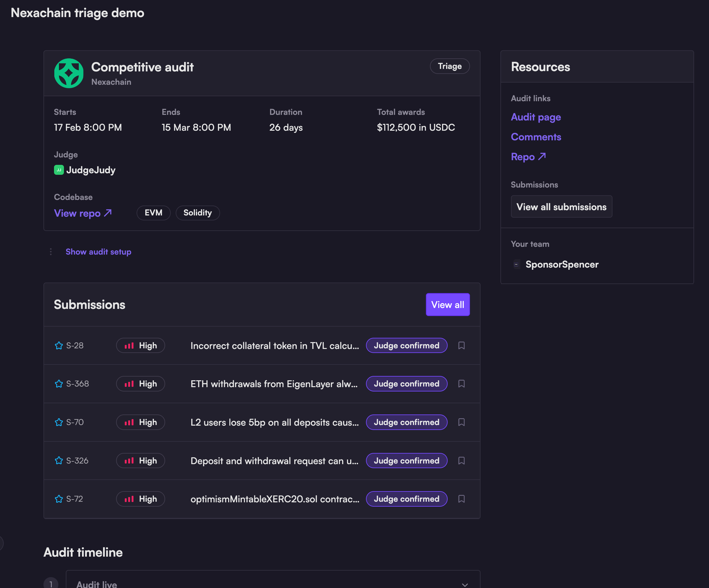This screenshot has height=588, width=709.
Task: Open the Triage status badge
Action: click(x=449, y=66)
